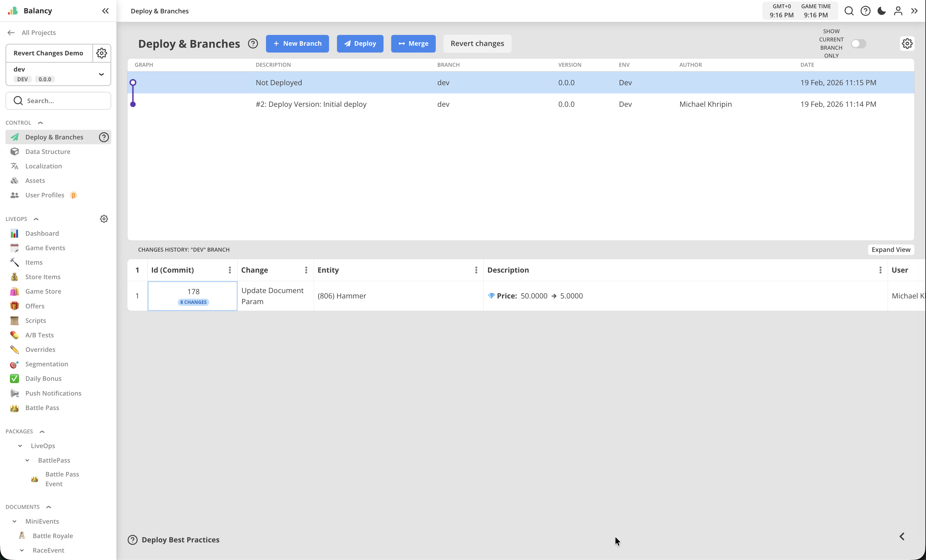Click help icon next to Deploy & Branches title

(x=253, y=44)
